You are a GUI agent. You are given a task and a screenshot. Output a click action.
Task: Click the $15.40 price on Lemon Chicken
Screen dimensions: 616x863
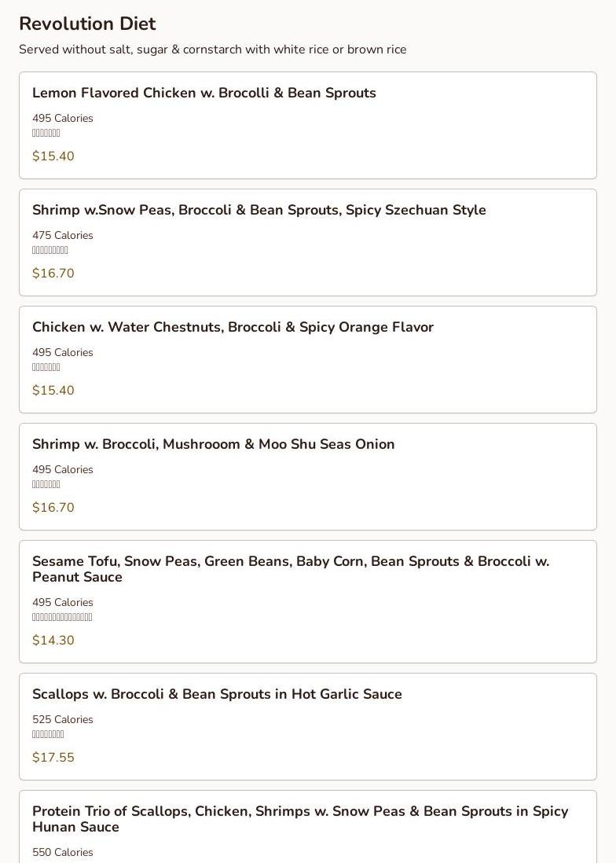click(53, 156)
